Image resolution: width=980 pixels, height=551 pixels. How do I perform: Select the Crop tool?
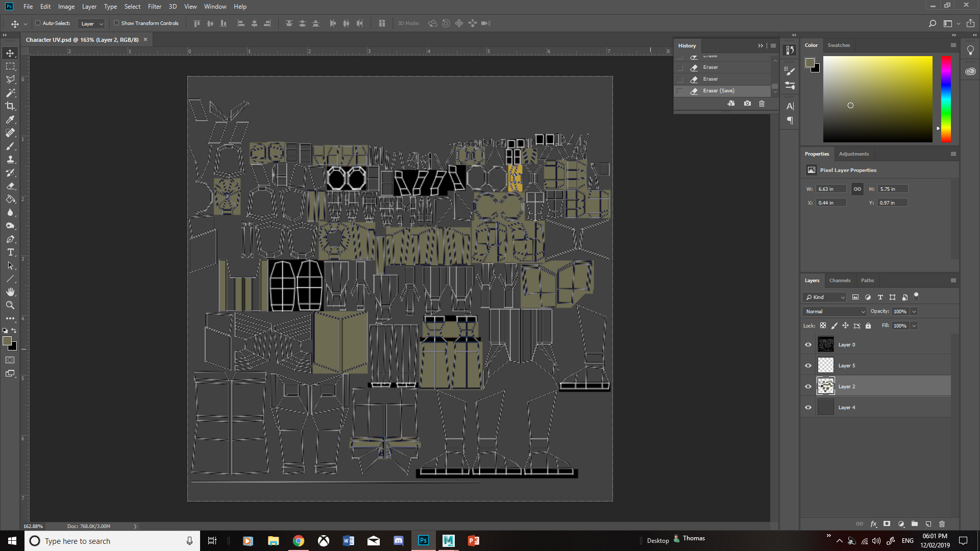tap(10, 106)
